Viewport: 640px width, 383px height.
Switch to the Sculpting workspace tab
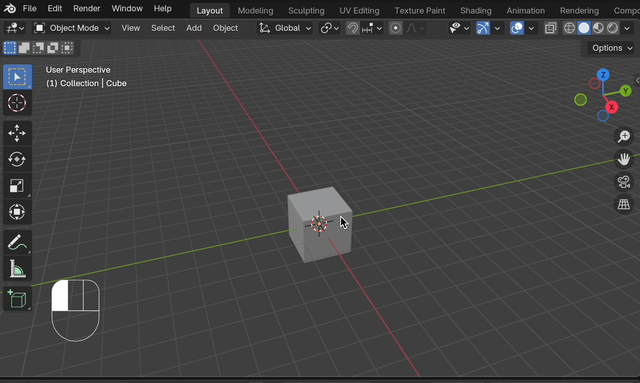[306, 11]
